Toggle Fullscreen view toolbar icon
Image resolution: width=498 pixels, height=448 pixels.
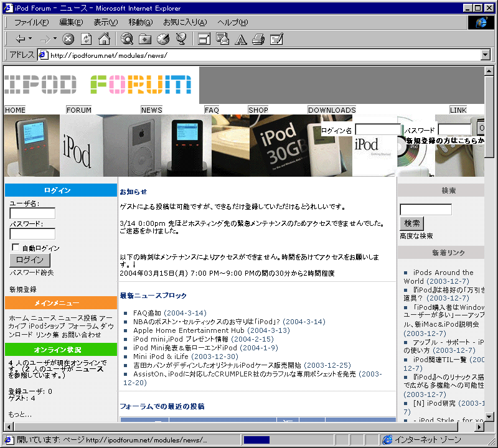(x=204, y=39)
